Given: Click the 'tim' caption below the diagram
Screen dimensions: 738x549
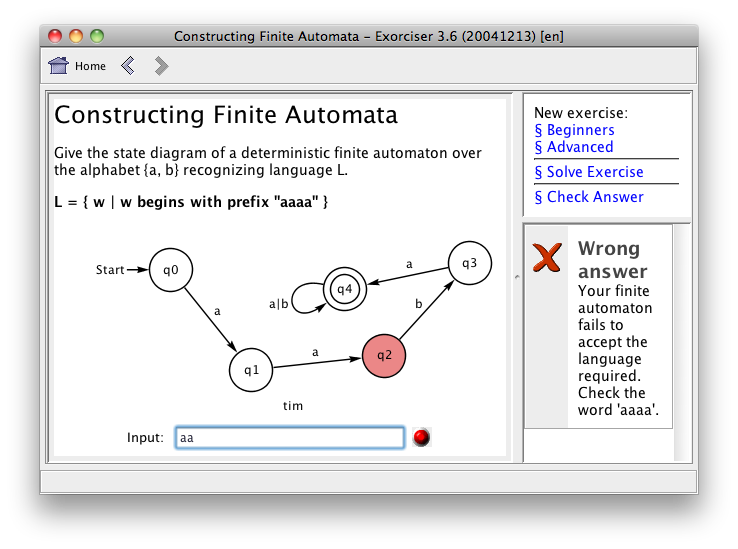Looking at the screenshot, I should pyautogui.click(x=293, y=406).
